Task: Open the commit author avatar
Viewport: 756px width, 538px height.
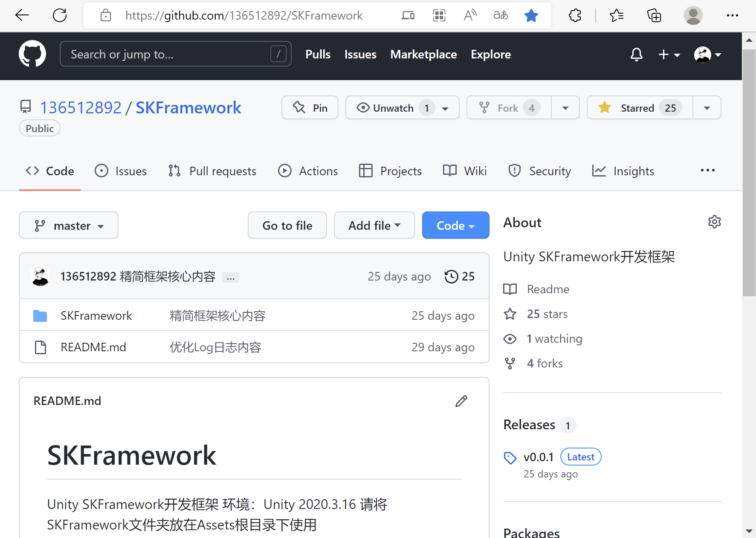Action: 41,276
